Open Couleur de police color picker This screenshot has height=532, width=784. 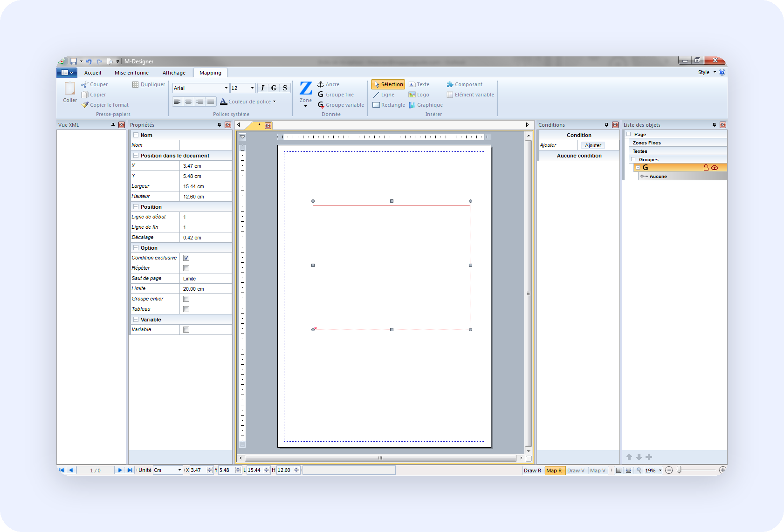pos(248,102)
